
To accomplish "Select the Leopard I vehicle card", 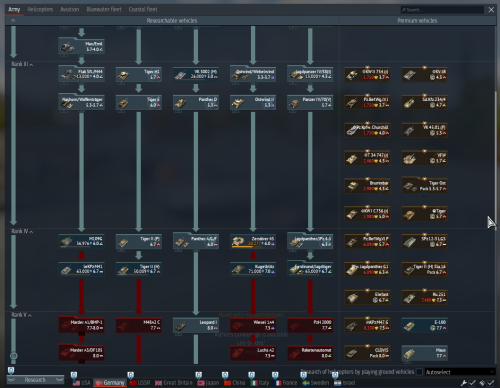I will [x=196, y=325].
